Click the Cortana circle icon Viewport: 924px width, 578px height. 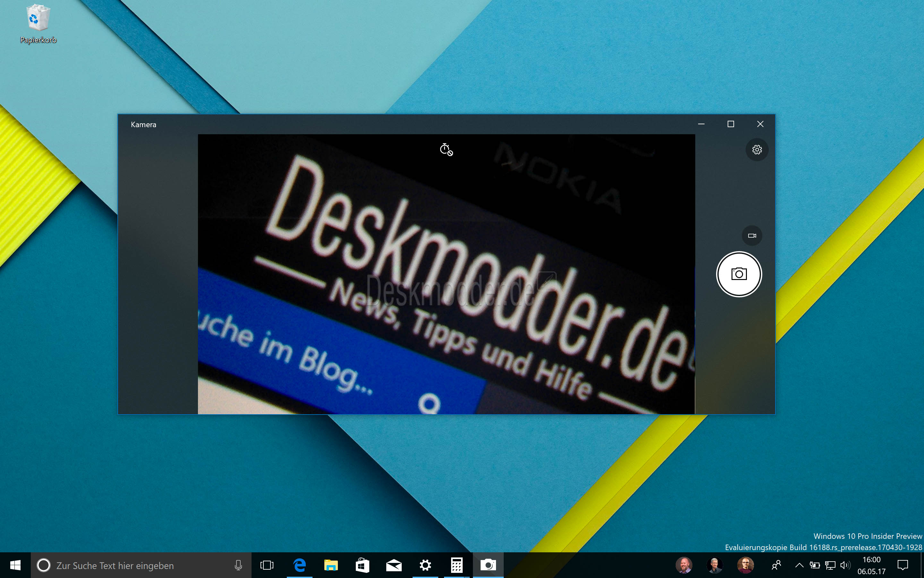tap(44, 565)
